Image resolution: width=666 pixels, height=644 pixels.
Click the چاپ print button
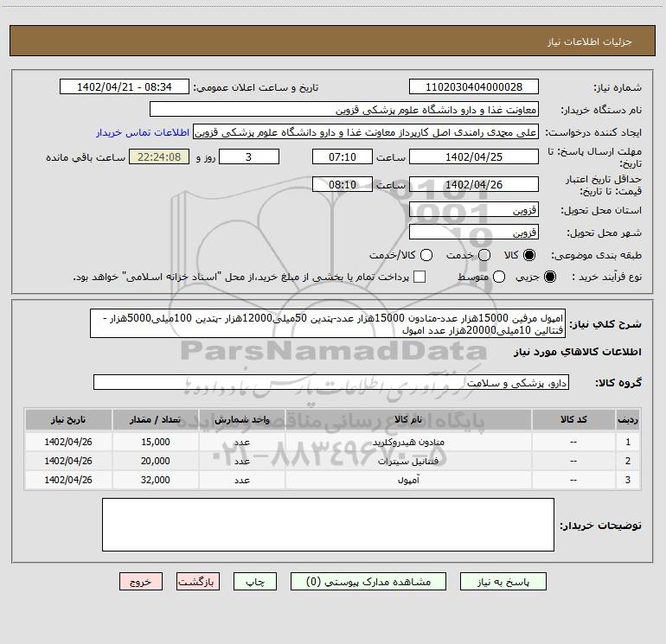255,582
